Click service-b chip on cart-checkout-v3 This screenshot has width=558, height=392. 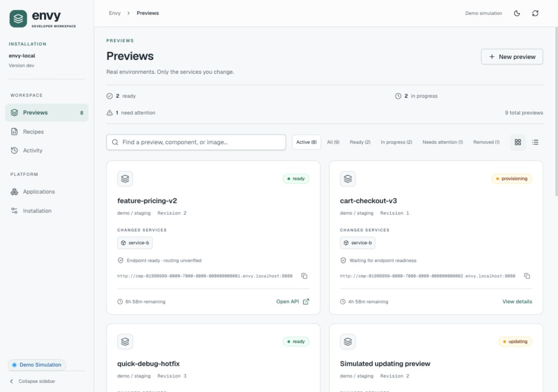pyautogui.click(x=357, y=243)
